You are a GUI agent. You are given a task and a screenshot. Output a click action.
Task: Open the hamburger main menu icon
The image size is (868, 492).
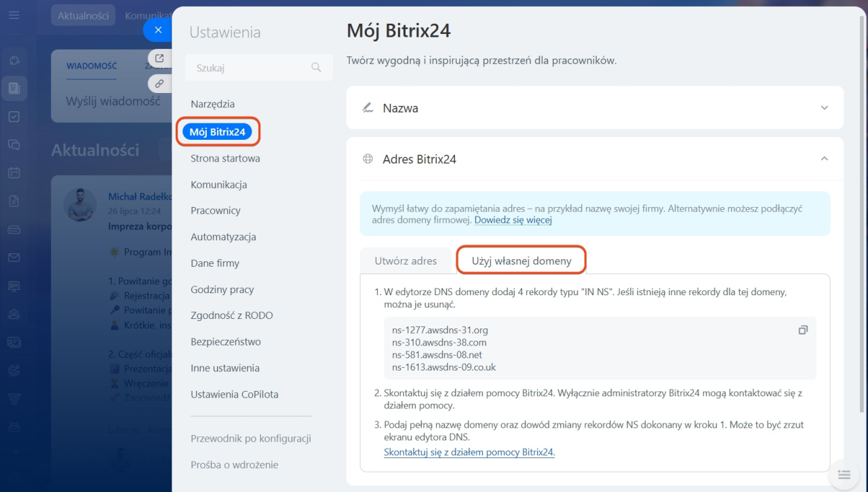click(x=14, y=14)
